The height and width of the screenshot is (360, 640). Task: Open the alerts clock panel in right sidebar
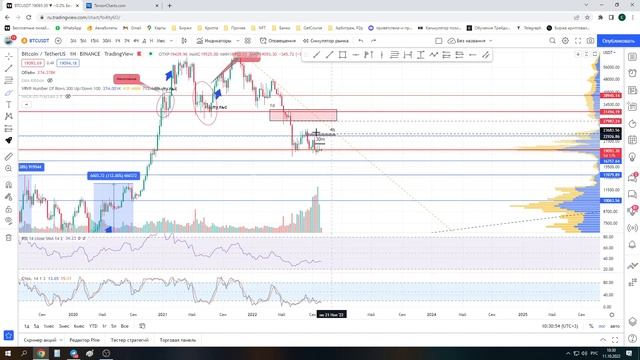point(632,73)
